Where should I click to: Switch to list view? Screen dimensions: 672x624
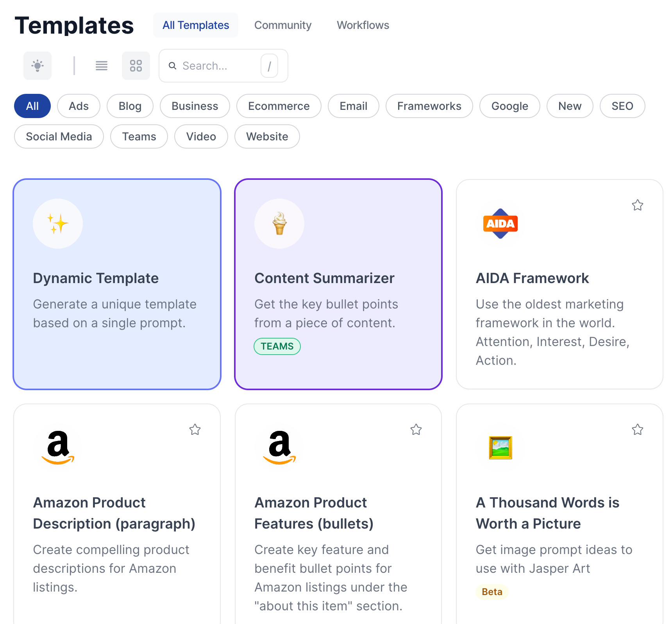click(101, 66)
